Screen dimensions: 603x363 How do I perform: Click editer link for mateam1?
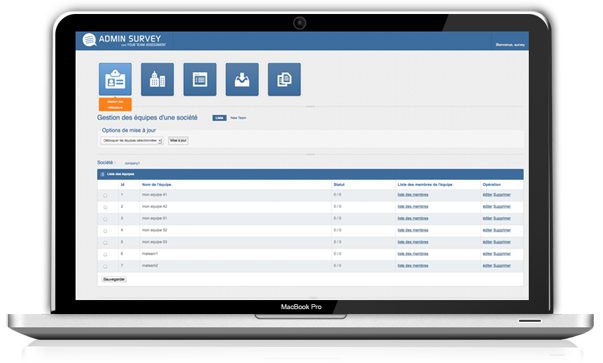tap(487, 254)
